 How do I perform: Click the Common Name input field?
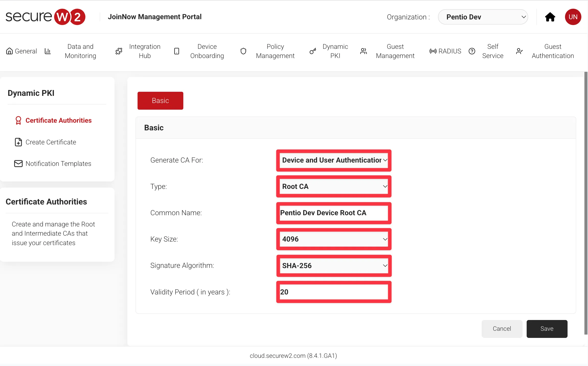click(334, 213)
